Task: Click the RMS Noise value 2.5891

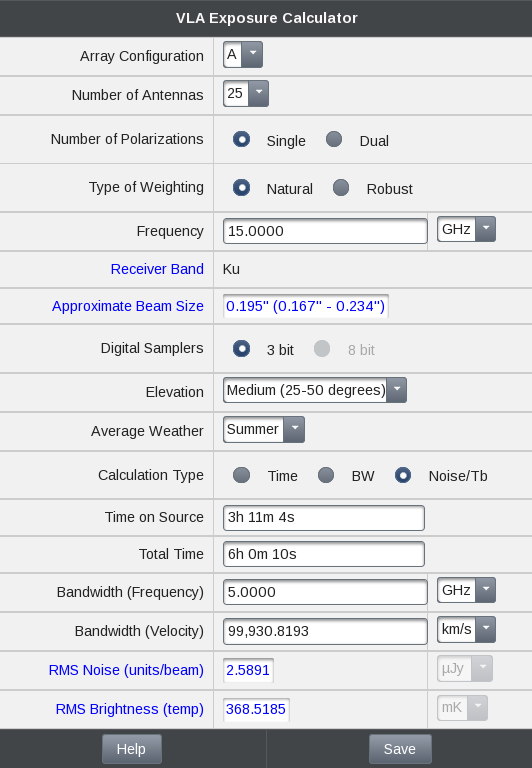Action: (x=248, y=670)
